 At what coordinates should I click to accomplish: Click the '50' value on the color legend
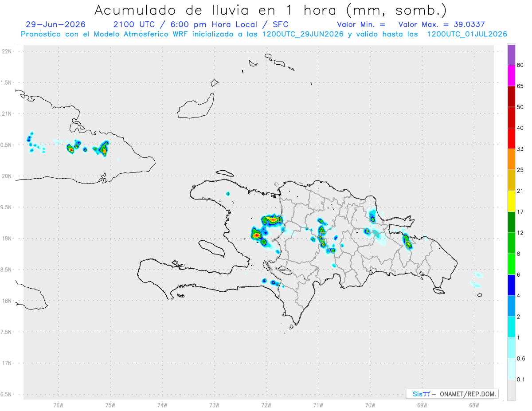coord(520,107)
